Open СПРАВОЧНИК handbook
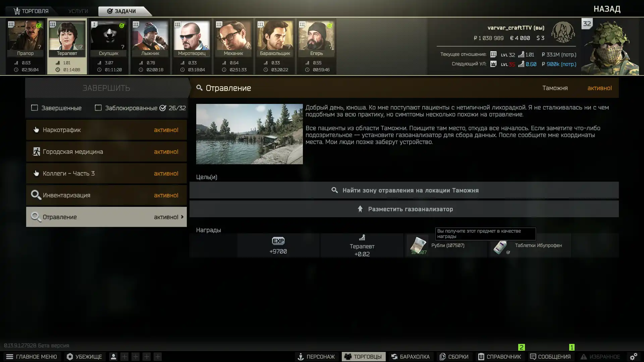This screenshot has height=362, width=644. pos(499,357)
